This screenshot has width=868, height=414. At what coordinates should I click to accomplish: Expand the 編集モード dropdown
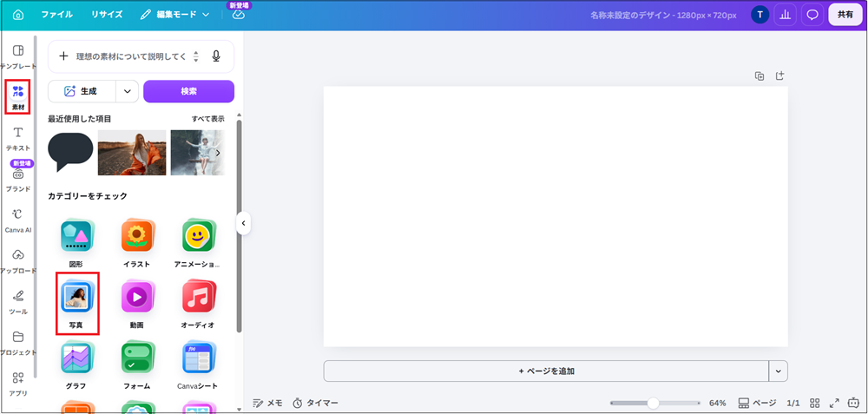tap(174, 15)
